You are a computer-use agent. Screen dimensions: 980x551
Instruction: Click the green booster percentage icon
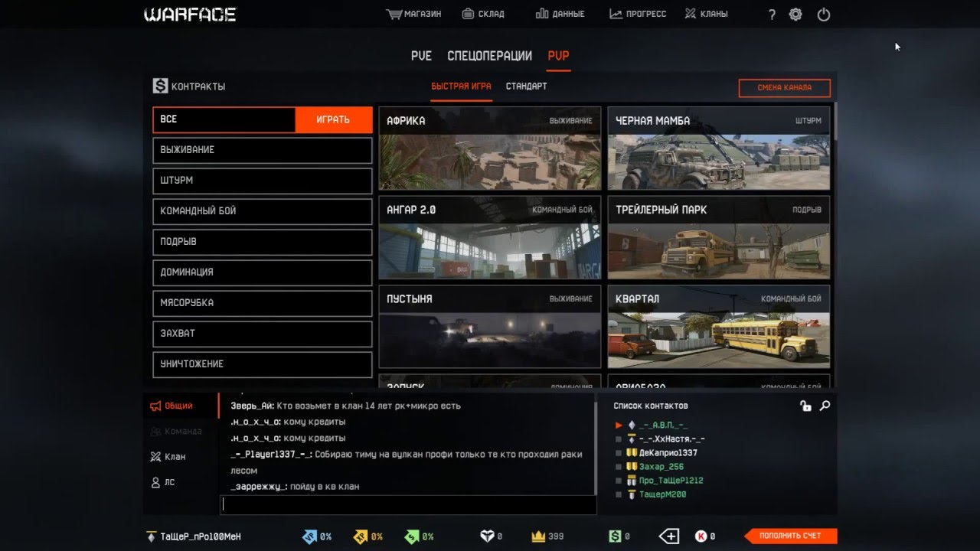[412, 536]
